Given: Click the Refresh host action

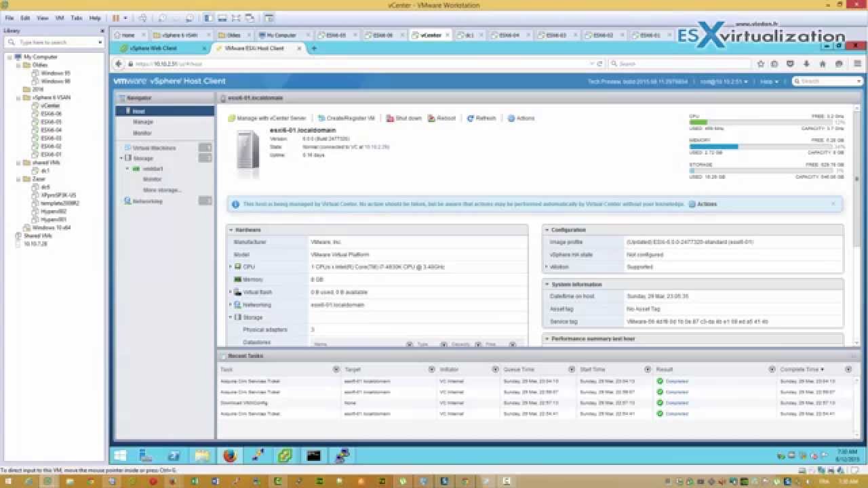Looking at the screenshot, I should coord(481,118).
